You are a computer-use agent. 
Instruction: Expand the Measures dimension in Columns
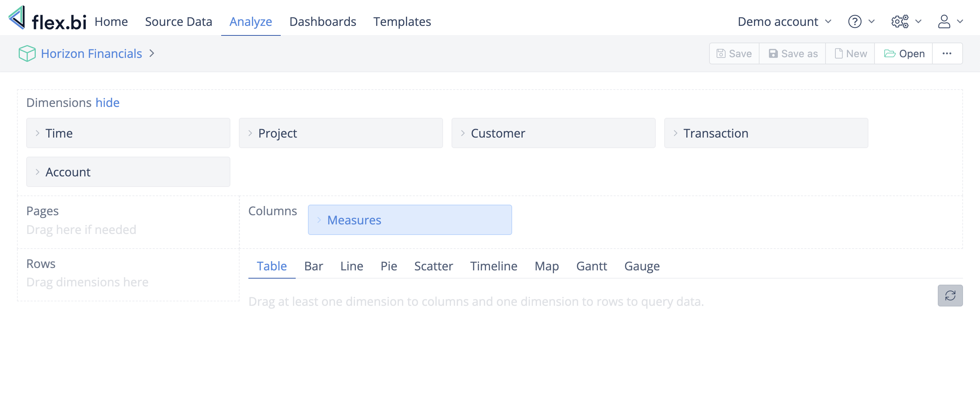coord(319,220)
